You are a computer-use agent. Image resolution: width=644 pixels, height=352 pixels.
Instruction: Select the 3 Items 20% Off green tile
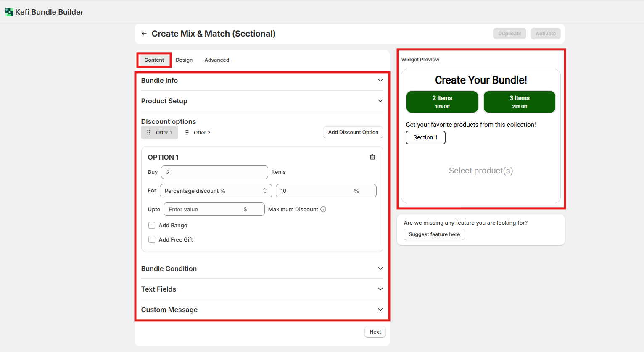pos(519,102)
